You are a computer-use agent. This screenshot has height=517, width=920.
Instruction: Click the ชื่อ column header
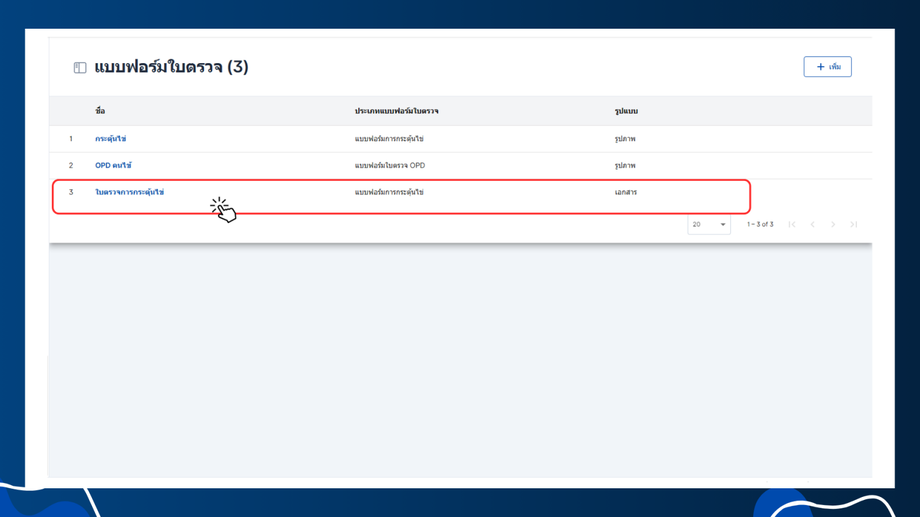tap(100, 111)
